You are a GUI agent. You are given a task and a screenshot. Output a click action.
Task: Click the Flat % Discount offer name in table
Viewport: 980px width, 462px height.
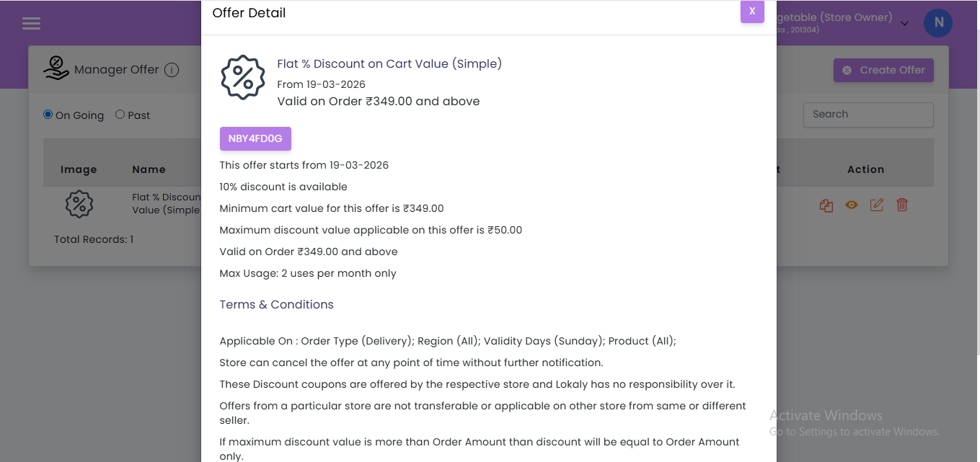click(167, 203)
